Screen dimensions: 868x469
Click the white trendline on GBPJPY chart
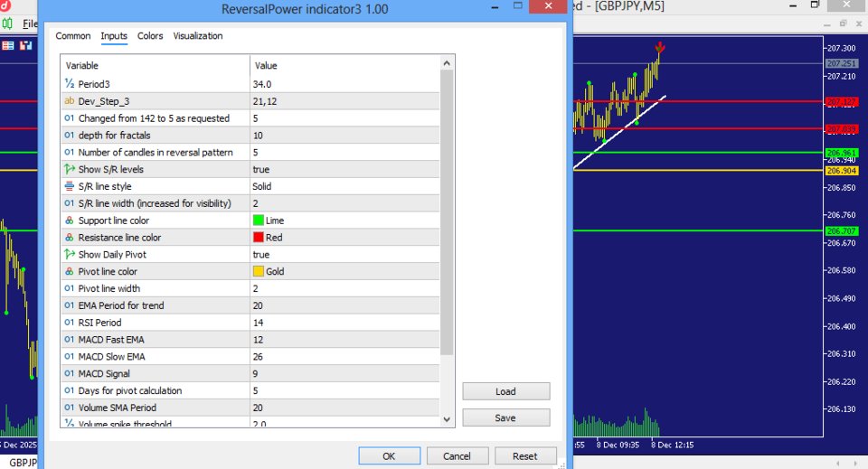coord(618,132)
